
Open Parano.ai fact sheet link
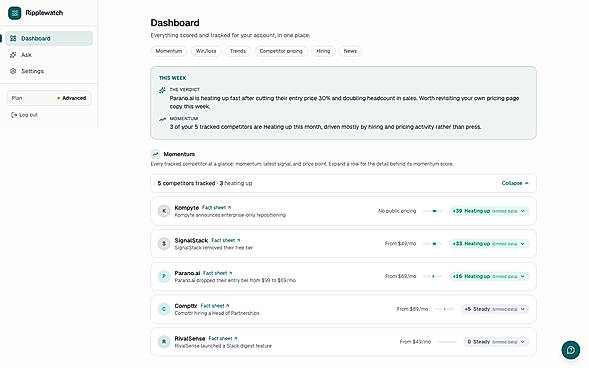coord(217,273)
